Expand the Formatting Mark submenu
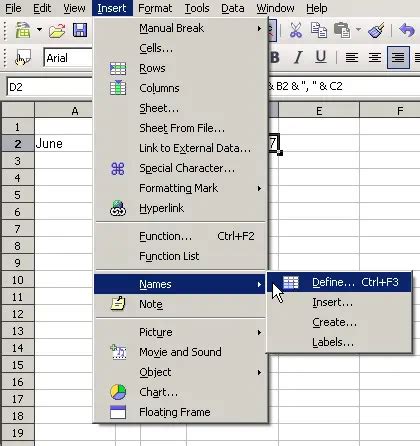 180,188
